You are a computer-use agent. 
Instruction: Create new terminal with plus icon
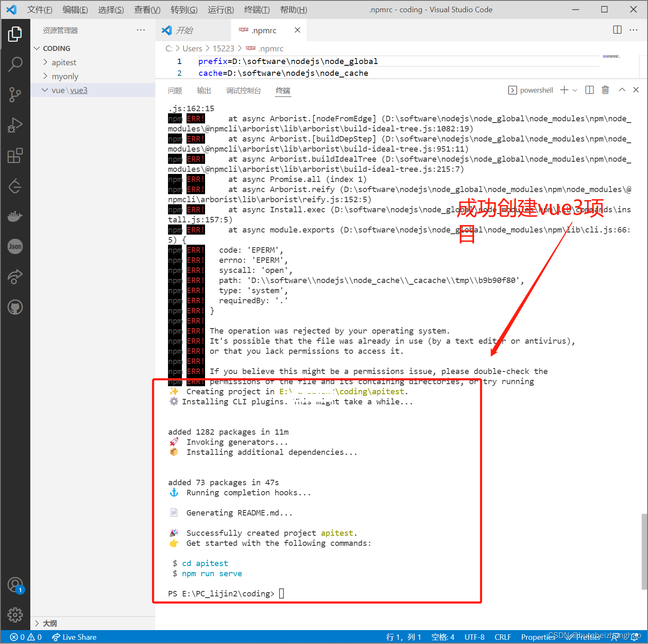point(563,90)
